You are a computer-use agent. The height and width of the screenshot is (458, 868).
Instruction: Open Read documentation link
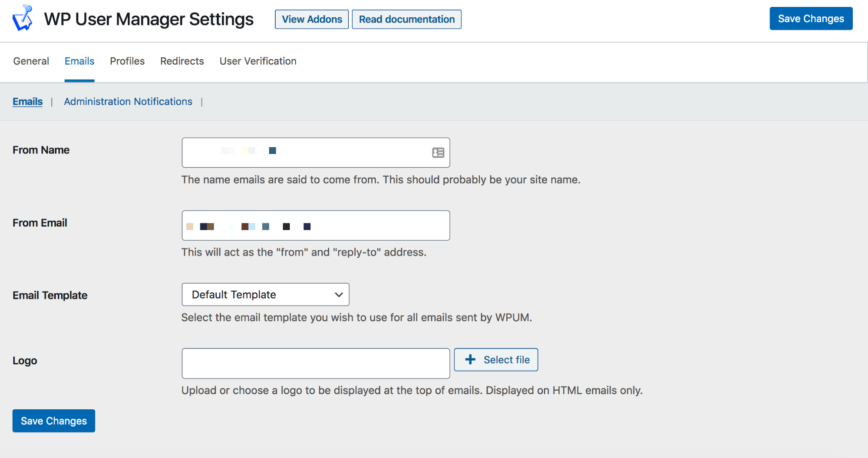tap(406, 19)
